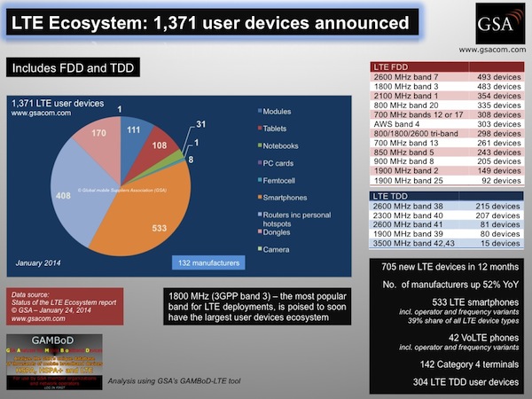Click the 42 VoLTE phones line
532x399 pixels.
pyautogui.click(x=483, y=338)
